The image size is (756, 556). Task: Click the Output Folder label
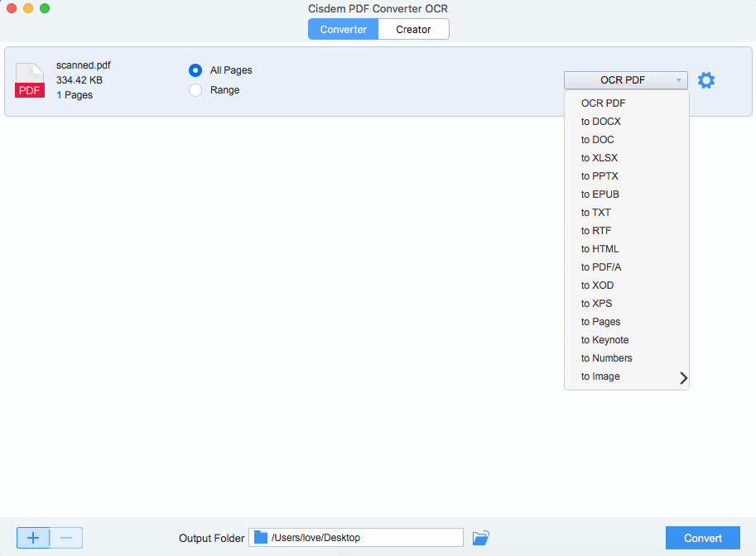pos(212,538)
